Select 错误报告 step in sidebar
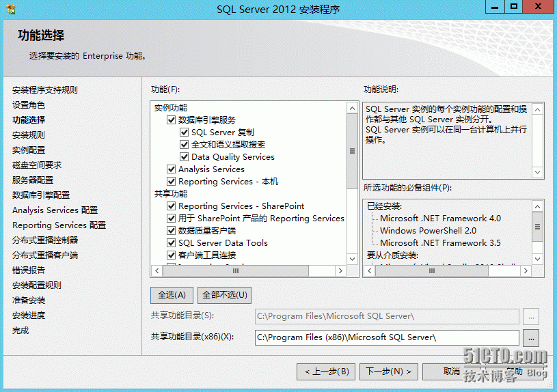 [29, 270]
